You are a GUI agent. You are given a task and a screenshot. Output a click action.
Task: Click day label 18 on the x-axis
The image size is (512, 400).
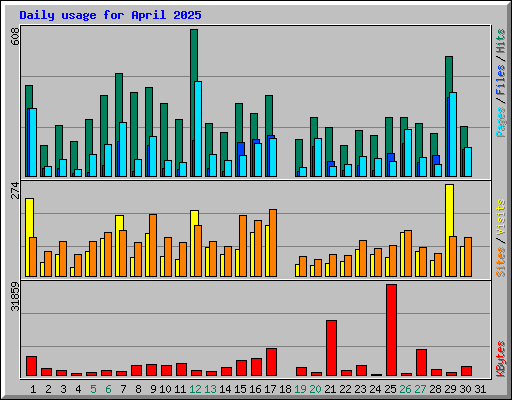tap(285, 389)
